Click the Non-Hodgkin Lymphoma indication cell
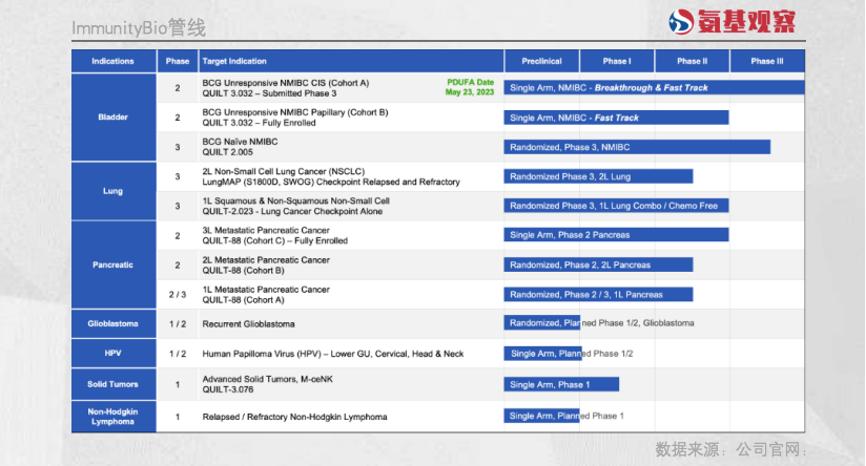 tap(113, 416)
